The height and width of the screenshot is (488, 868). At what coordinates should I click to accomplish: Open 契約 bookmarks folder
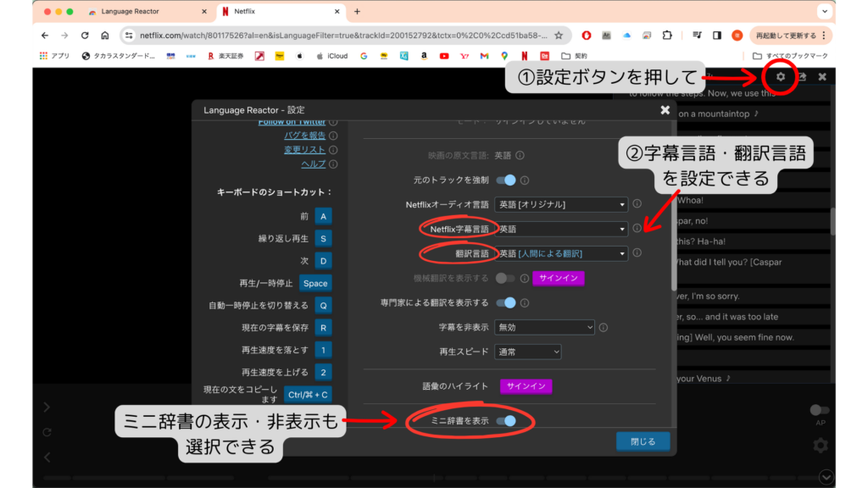tap(574, 56)
